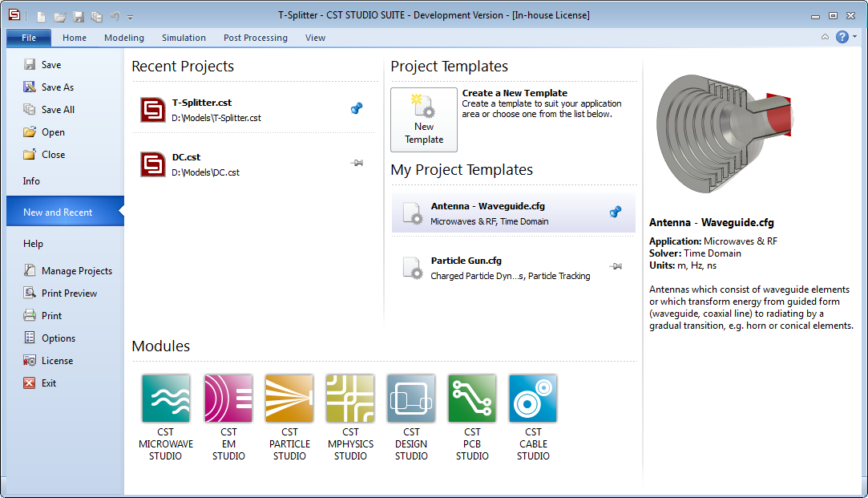This screenshot has height=498, width=868.
Task: Click the blue Help question mark icon
Action: tap(842, 37)
